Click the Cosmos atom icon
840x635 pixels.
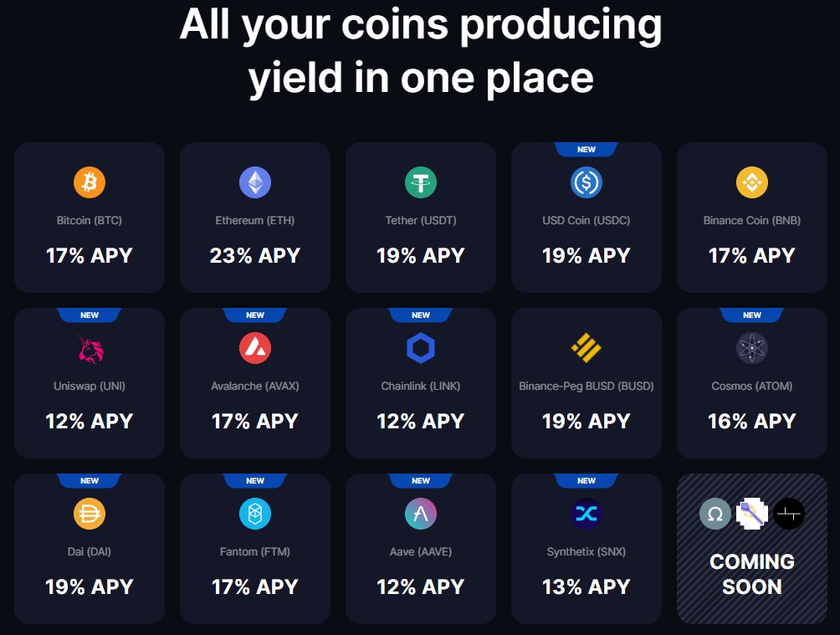(752, 348)
